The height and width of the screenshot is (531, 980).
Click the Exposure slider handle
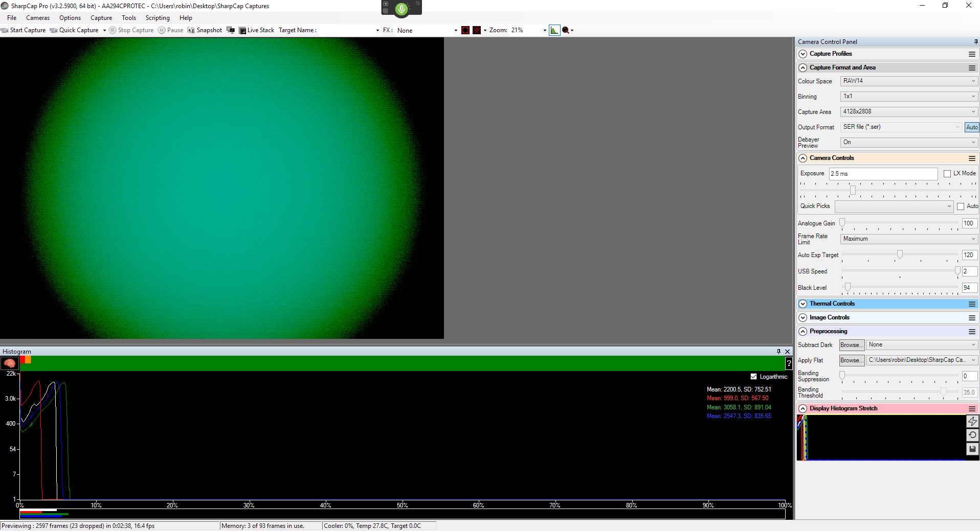(853, 190)
